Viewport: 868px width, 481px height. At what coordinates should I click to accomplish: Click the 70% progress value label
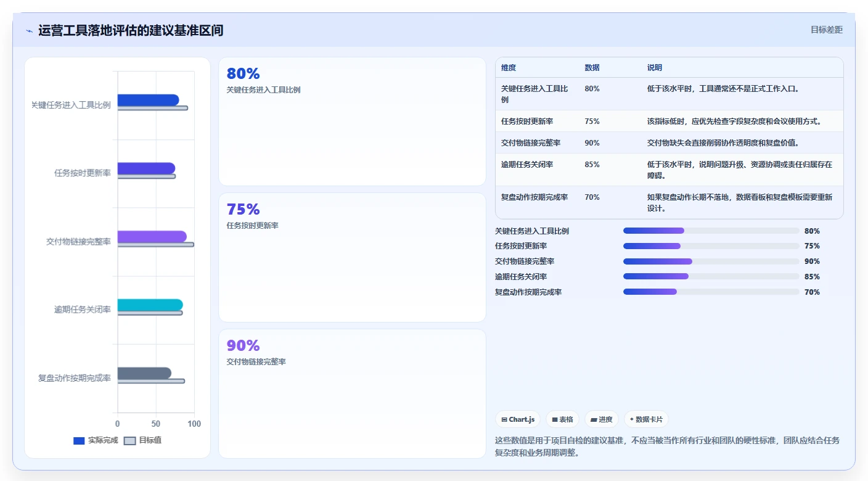pyautogui.click(x=812, y=292)
